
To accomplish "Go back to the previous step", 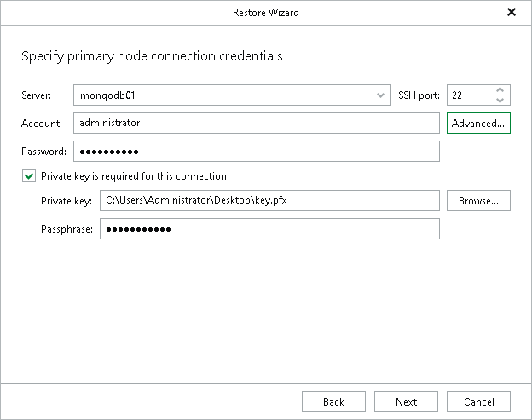I will [x=333, y=402].
